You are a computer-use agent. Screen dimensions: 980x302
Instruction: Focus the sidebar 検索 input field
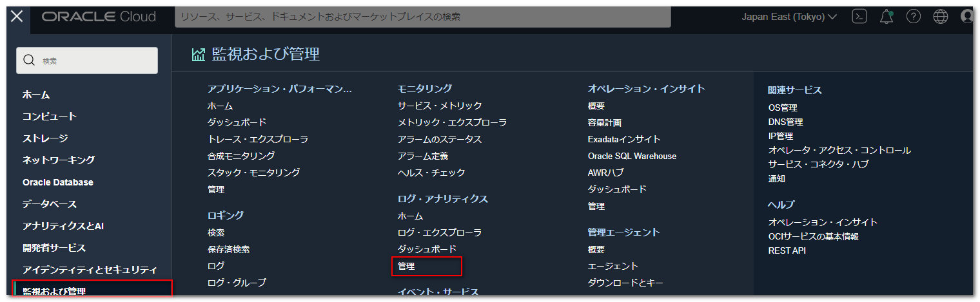pyautogui.click(x=87, y=61)
